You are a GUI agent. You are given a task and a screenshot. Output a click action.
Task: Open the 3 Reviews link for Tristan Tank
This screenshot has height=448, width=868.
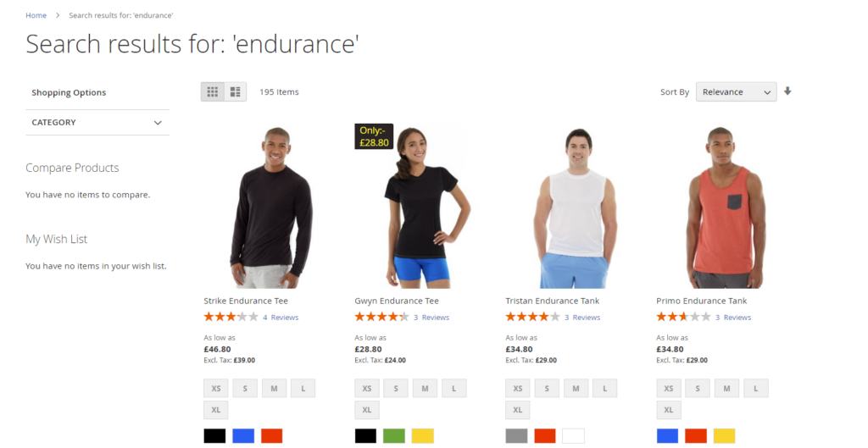[582, 318]
